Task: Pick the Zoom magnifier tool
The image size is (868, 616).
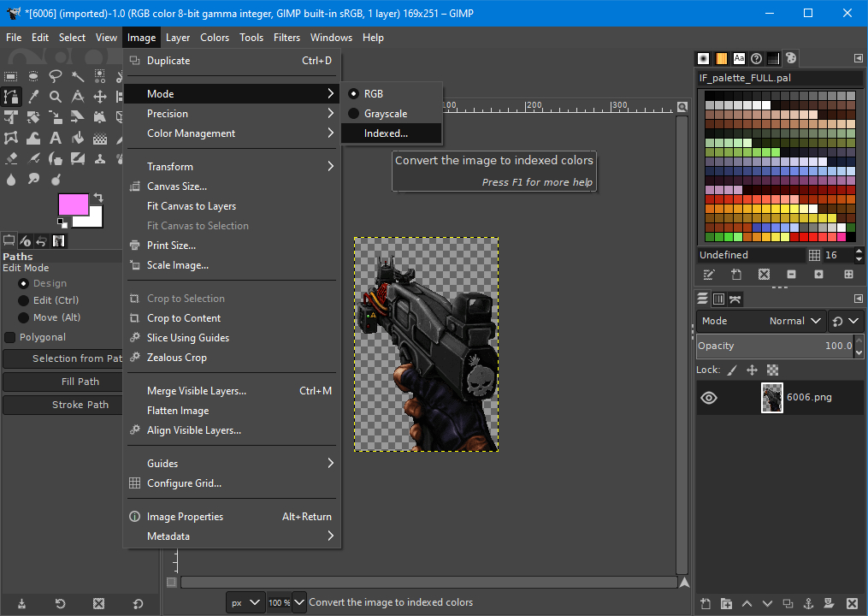Action: pos(56,97)
